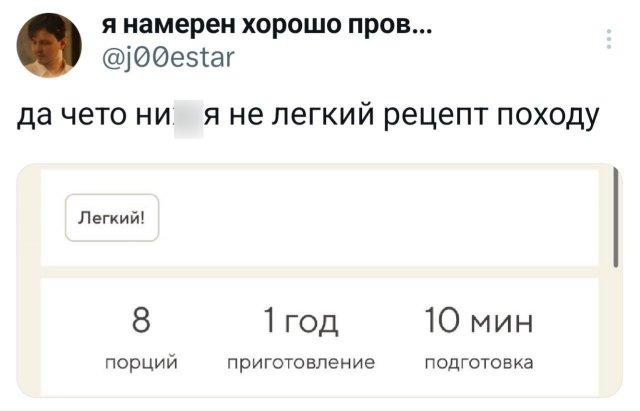Open the three-dot more options menu
This screenshot has height=411, width=640.
click(611, 40)
